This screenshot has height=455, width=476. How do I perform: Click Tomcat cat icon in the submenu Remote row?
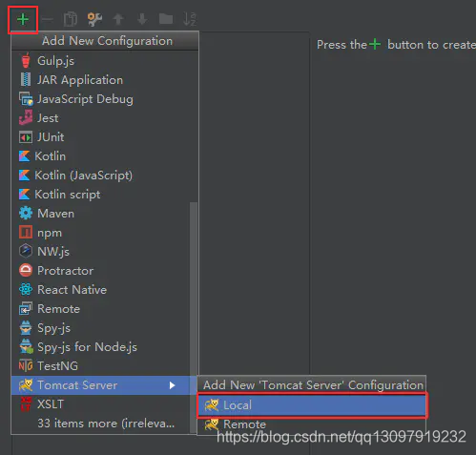tap(212, 424)
